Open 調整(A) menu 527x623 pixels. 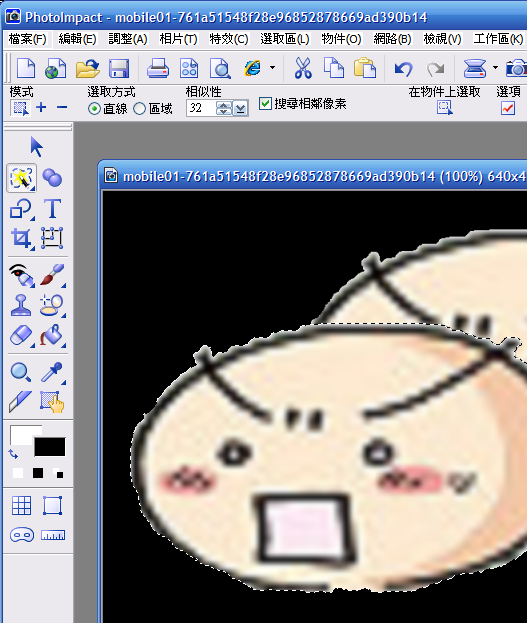coord(128,39)
